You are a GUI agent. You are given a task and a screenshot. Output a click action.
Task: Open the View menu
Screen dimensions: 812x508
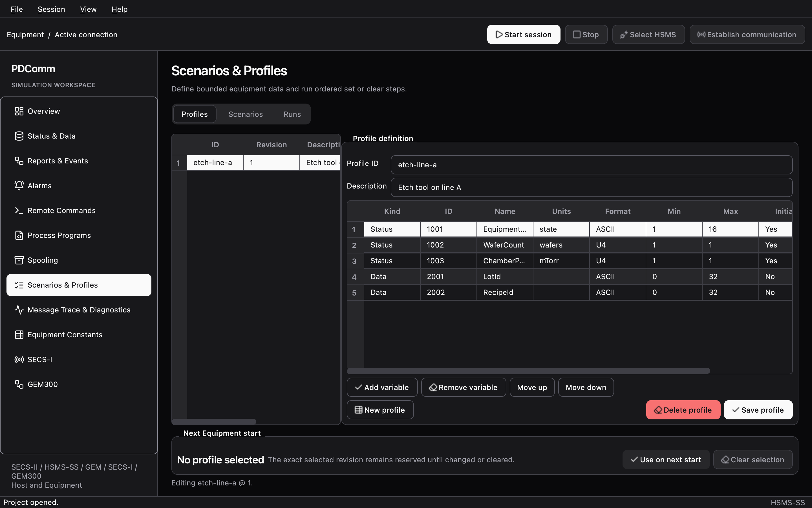[88, 9]
